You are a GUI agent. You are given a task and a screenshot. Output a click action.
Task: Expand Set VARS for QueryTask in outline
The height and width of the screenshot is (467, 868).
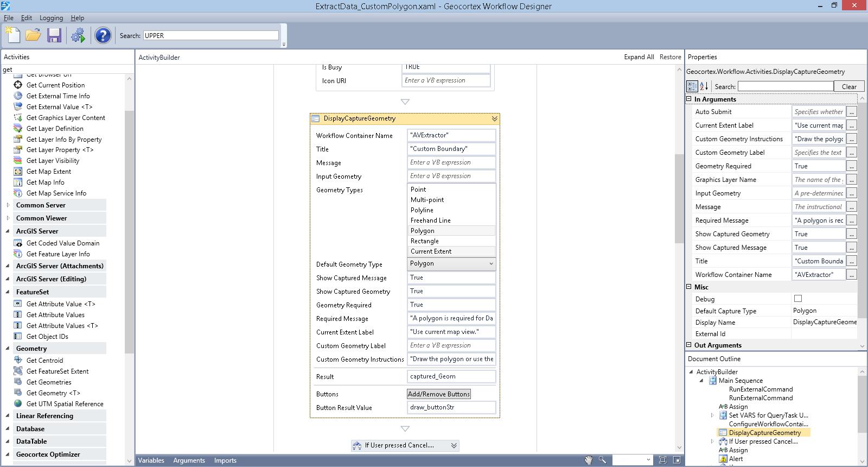(x=712, y=415)
